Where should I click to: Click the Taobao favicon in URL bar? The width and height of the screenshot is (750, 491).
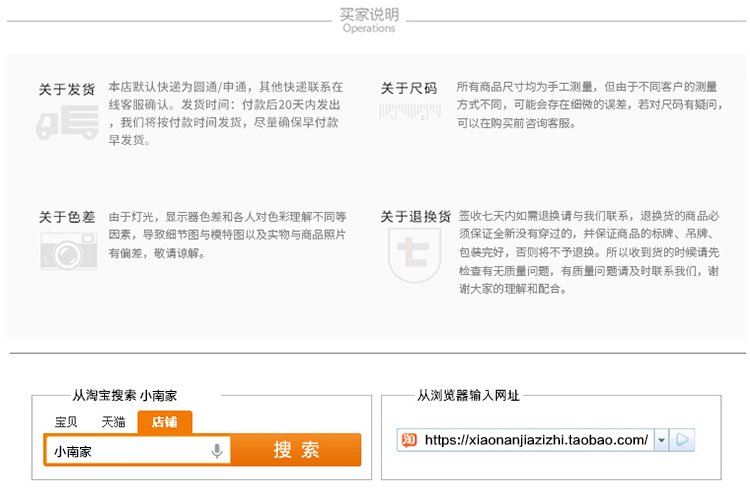409,440
